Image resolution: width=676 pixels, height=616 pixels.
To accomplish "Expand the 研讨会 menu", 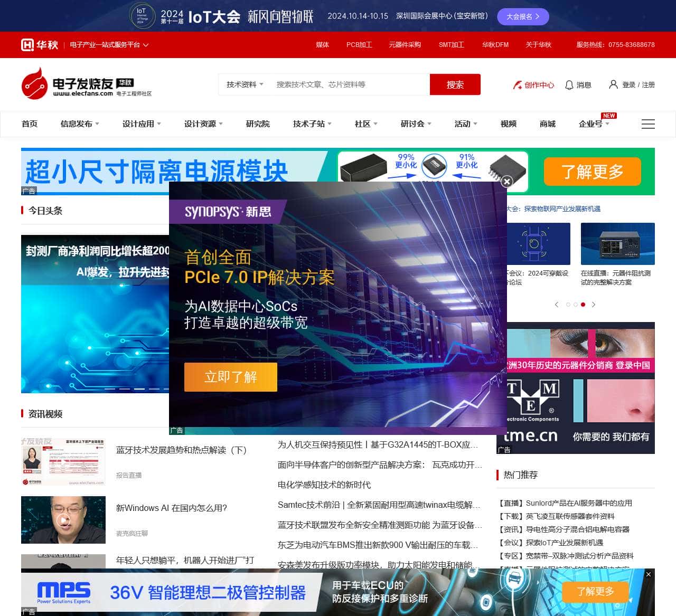I will (x=416, y=124).
